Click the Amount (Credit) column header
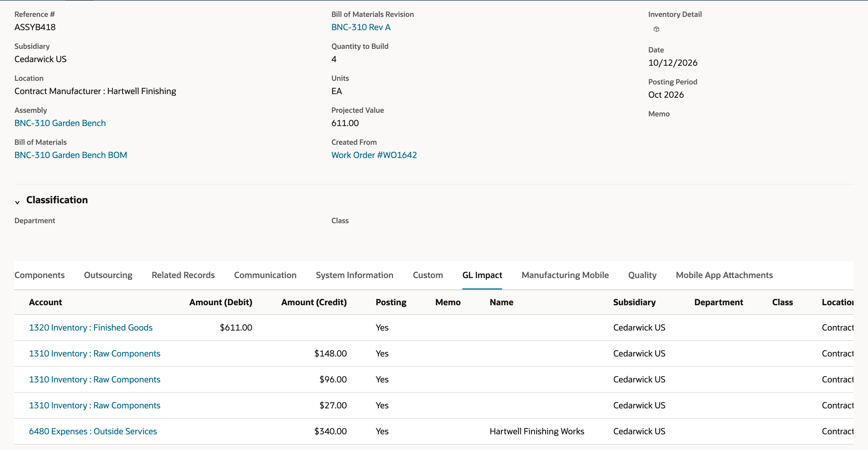This screenshot has height=450, width=868. [x=314, y=302]
